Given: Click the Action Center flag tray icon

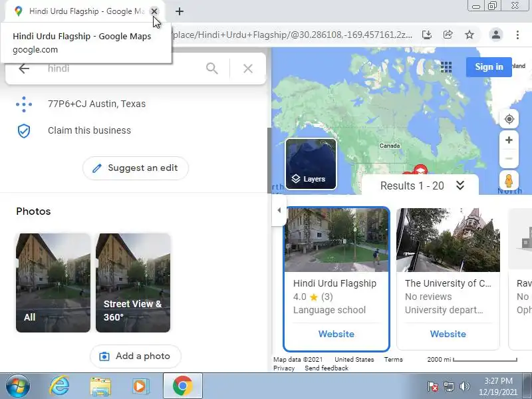Looking at the screenshot, I should click(x=433, y=386).
